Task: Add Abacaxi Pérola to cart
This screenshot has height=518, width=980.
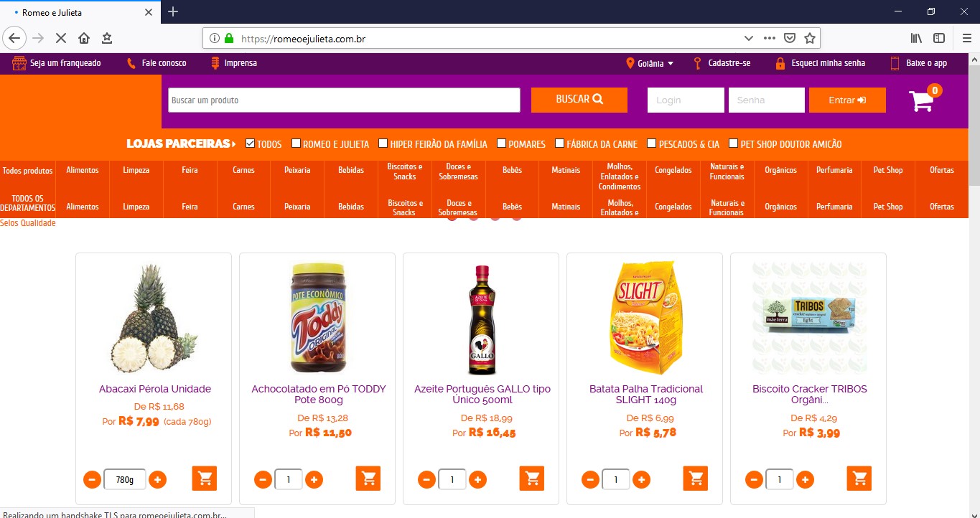Action: (x=205, y=479)
